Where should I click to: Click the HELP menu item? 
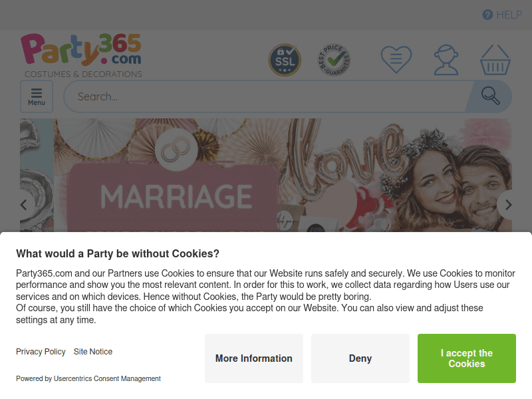click(x=508, y=14)
